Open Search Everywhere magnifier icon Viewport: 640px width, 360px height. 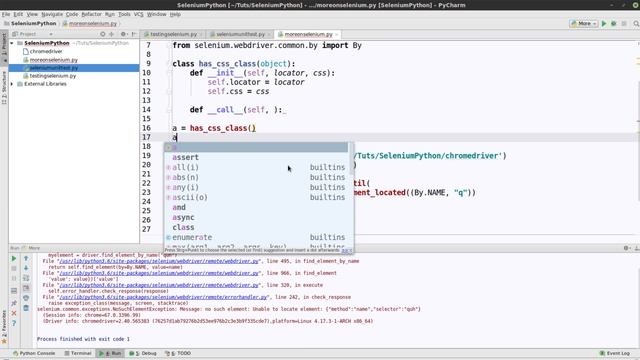[636, 24]
